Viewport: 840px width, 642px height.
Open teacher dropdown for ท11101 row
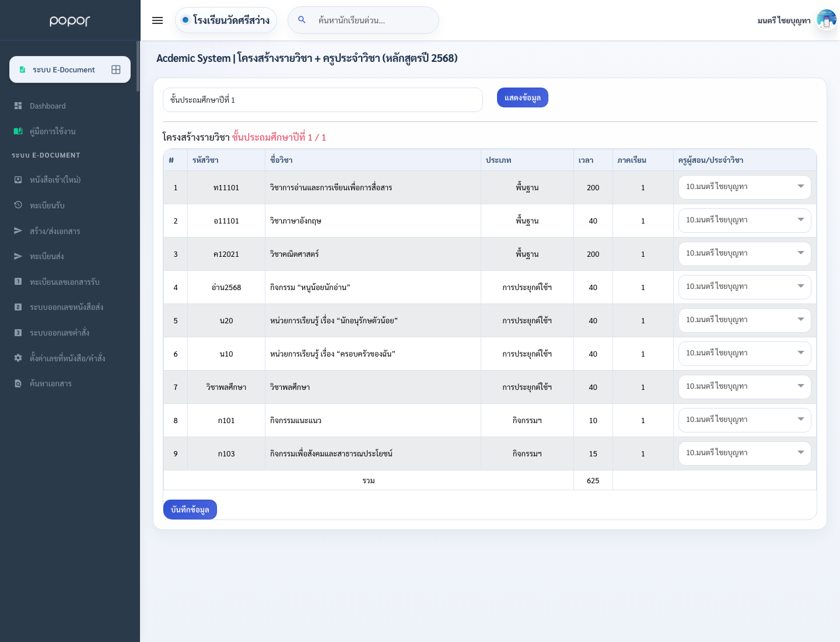click(744, 187)
